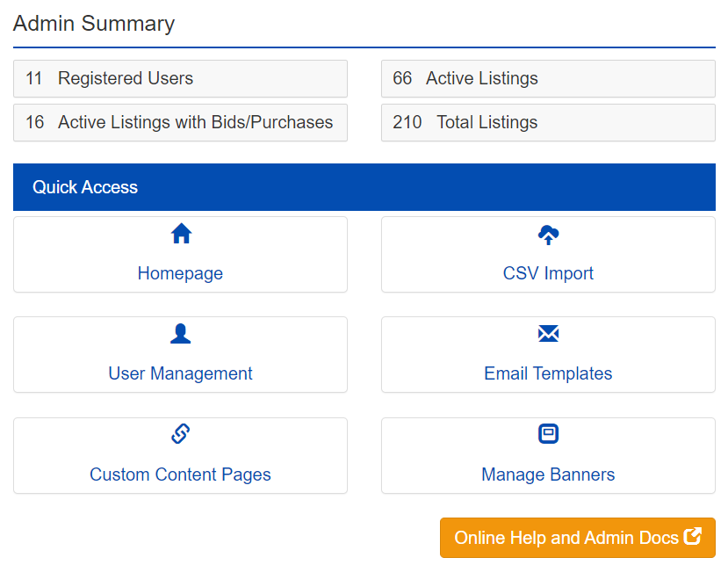Click the person icon above User Management
728x565 pixels.
coord(181,334)
